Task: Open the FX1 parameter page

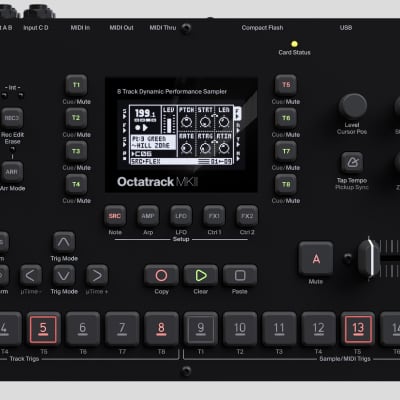Action: (214, 216)
